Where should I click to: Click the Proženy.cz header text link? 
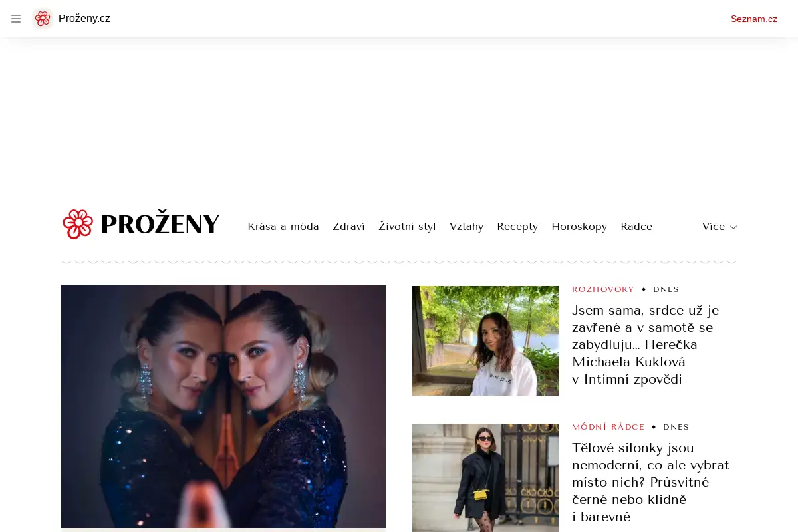(84, 19)
